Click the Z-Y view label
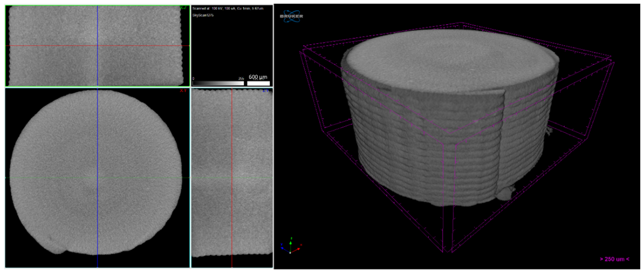This screenshot has width=644, height=274. [x=265, y=91]
